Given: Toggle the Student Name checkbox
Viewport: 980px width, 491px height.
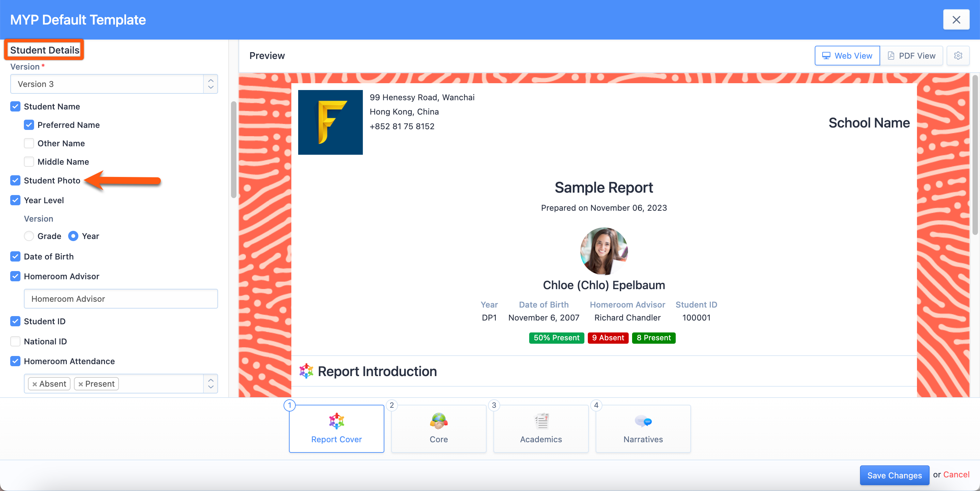Looking at the screenshot, I should coord(15,106).
